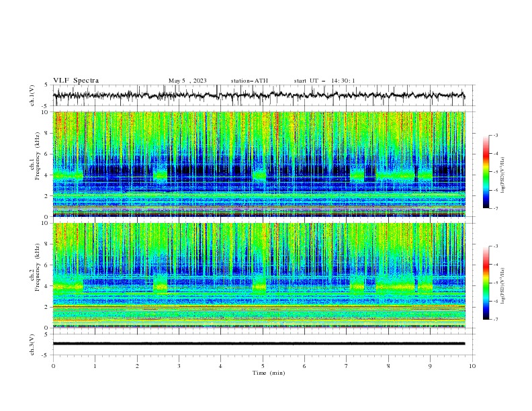Click the ch.2 PSD color scale bar
532x411 pixels.
486,283
